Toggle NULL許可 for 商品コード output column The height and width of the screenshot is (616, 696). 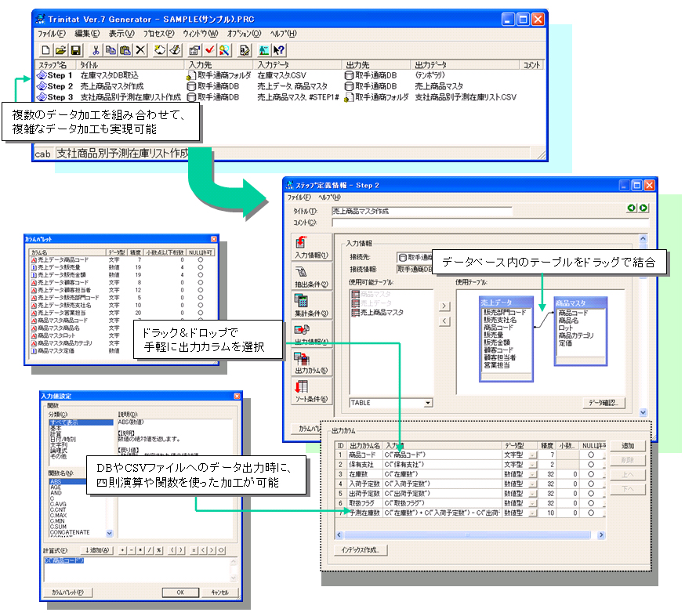(591, 455)
